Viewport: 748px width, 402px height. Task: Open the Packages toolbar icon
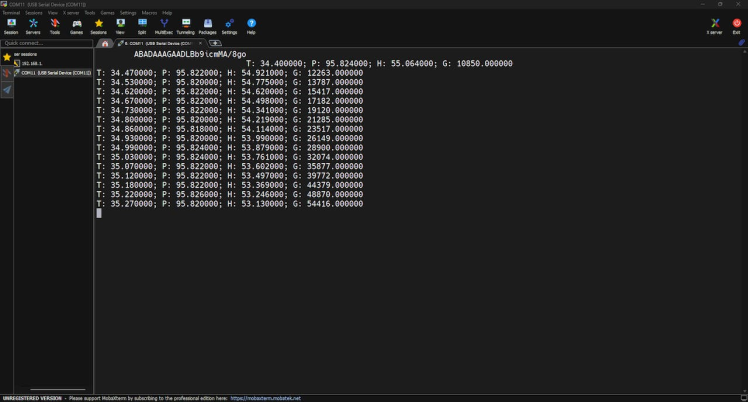pyautogui.click(x=208, y=25)
